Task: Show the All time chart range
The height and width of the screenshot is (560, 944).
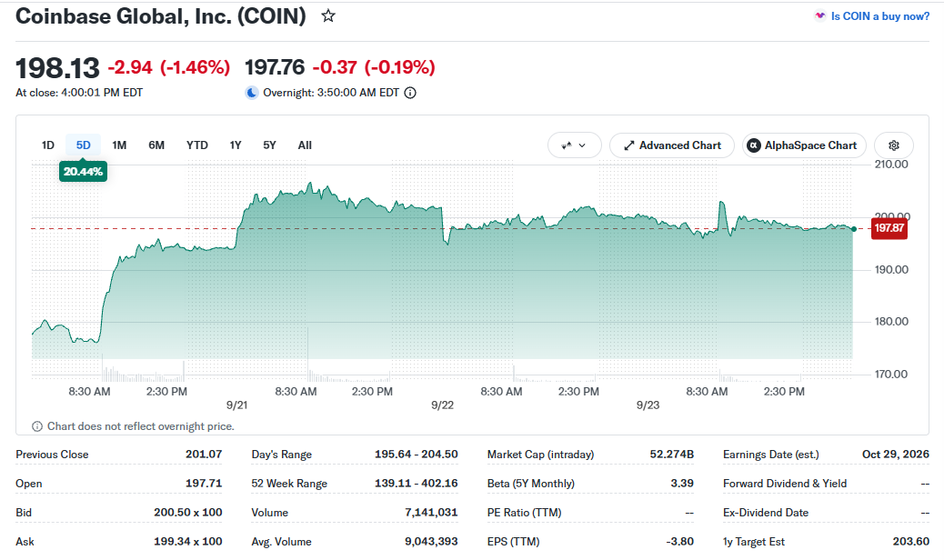Action: click(305, 145)
